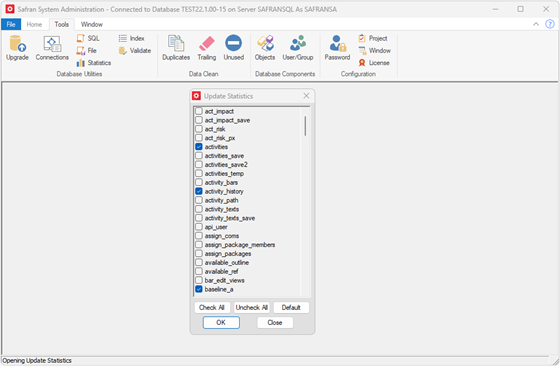Image resolution: width=560 pixels, height=366 pixels.
Task: Open the Statistics utility
Action: click(94, 63)
